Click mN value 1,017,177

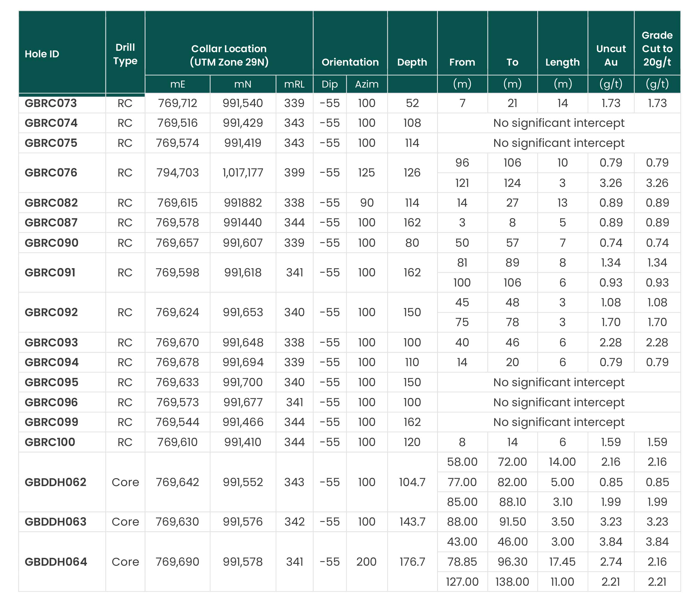coord(243,173)
